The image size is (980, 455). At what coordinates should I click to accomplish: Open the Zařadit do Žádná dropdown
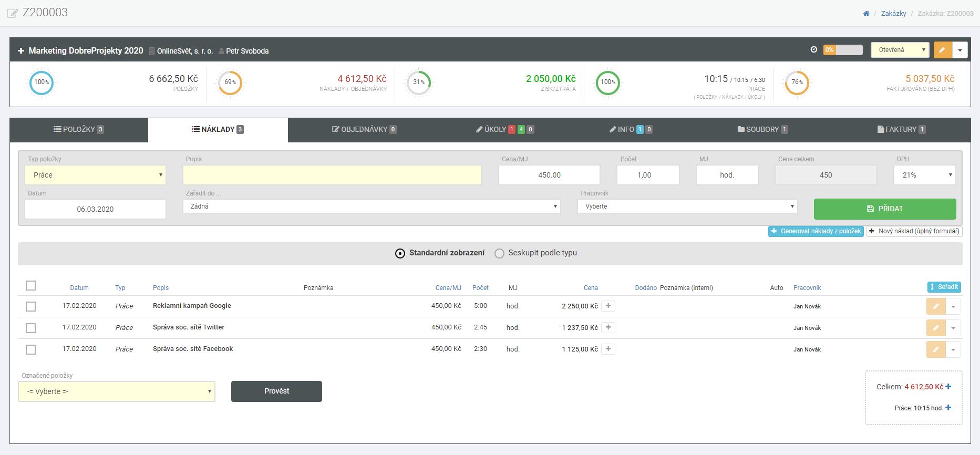click(x=372, y=206)
